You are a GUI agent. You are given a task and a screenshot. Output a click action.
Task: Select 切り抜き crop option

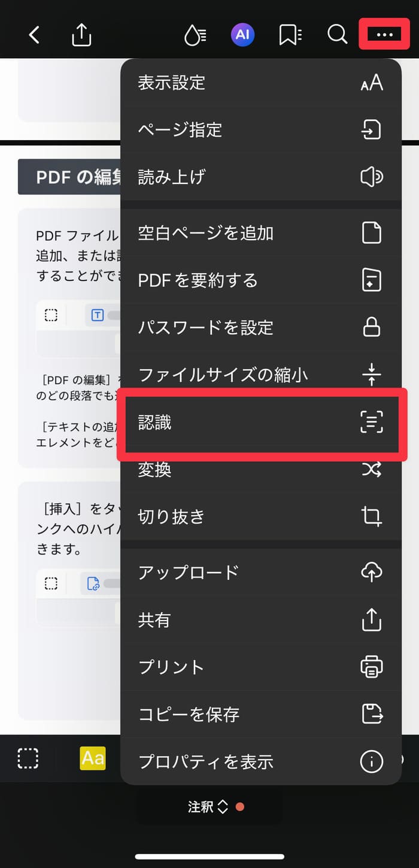pos(261,516)
